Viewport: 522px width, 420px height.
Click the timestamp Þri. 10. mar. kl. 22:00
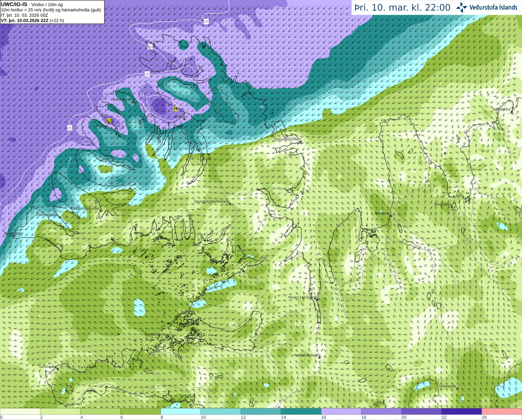[x=403, y=8]
